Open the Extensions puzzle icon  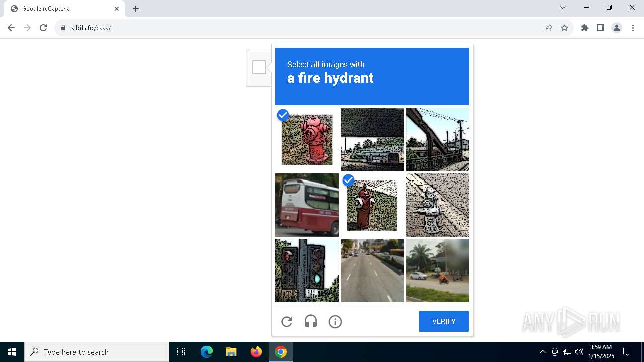pos(585,28)
